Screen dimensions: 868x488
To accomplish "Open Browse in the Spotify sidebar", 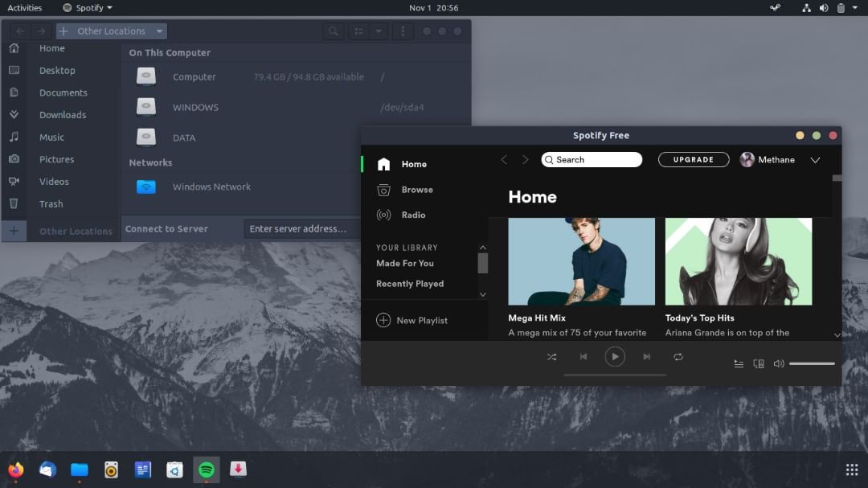I will click(416, 190).
